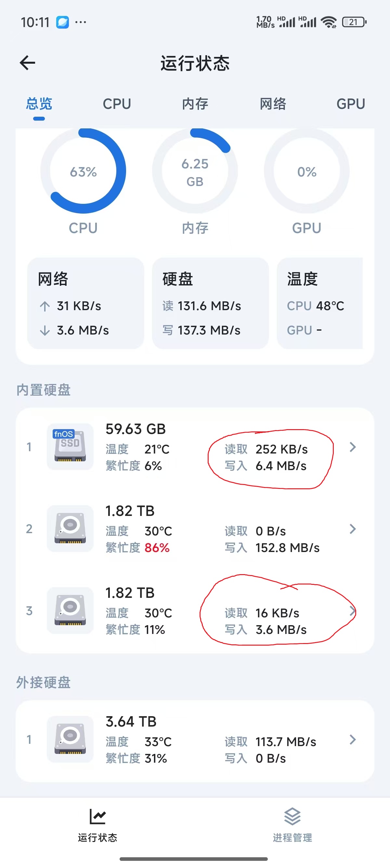Open the 网络 speed card
390x868 pixels.
(x=85, y=303)
